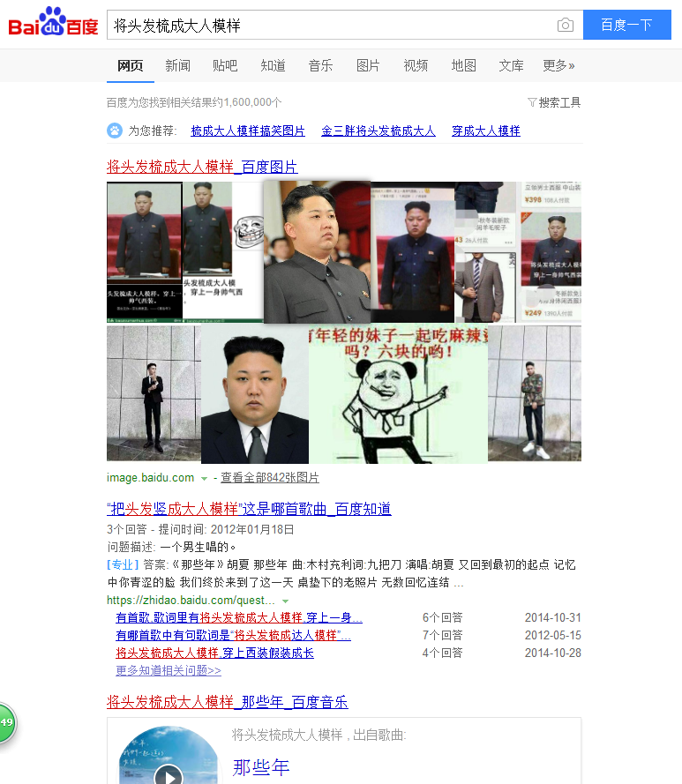Click the funnel icon beside 搜索工具
This screenshot has height=784, width=682.
tap(532, 102)
